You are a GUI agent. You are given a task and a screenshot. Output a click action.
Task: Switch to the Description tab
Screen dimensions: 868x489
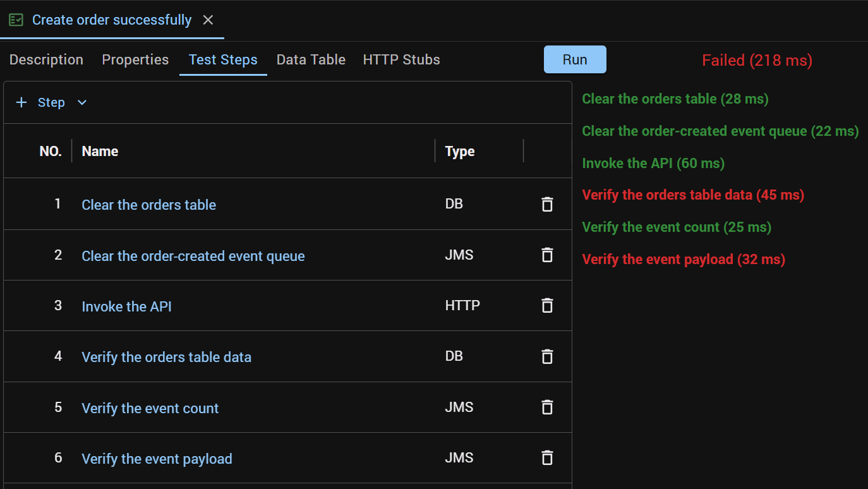pos(46,59)
